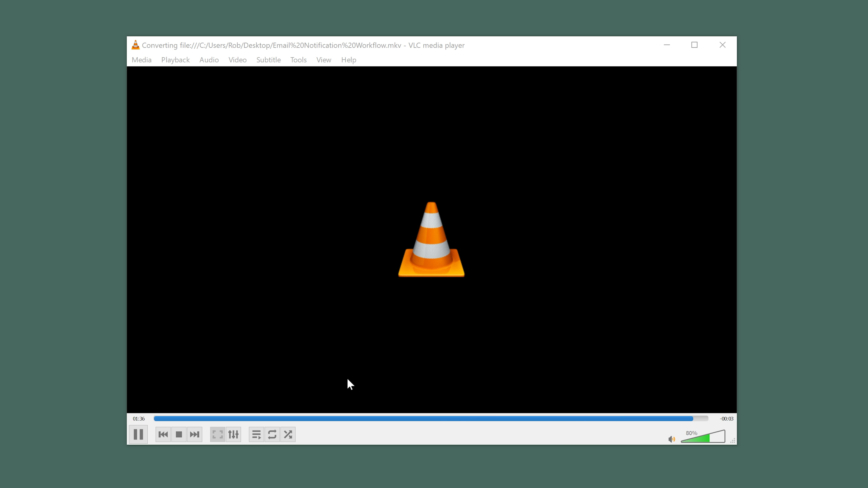Image resolution: width=868 pixels, height=488 pixels.
Task: Open the Help menu
Action: [x=349, y=60]
